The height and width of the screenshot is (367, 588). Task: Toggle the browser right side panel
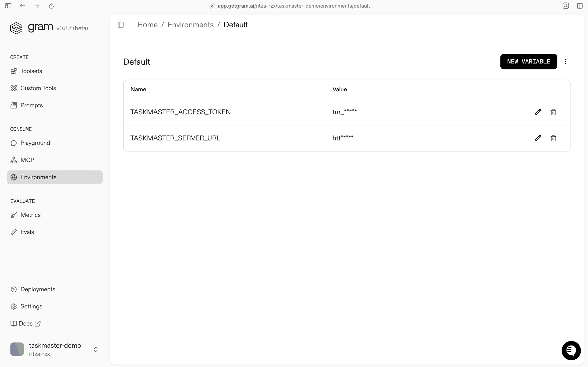click(580, 6)
